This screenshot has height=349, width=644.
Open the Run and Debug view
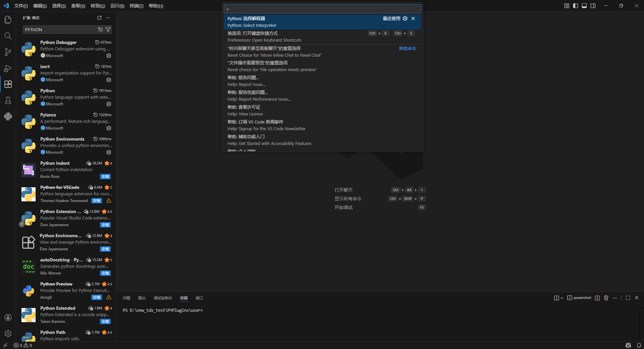8,68
